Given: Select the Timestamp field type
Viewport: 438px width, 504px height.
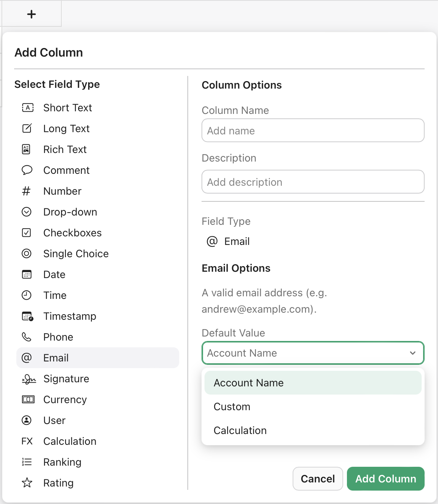Looking at the screenshot, I should 69,316.
